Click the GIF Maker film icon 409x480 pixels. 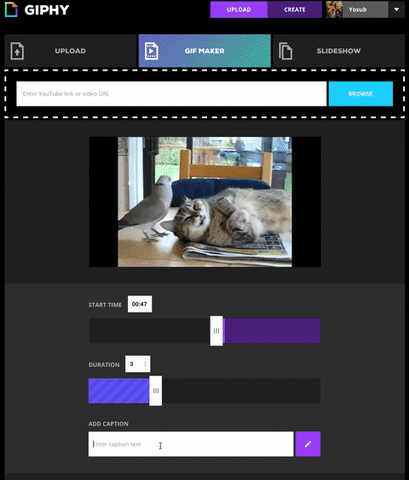pos(151,51)
